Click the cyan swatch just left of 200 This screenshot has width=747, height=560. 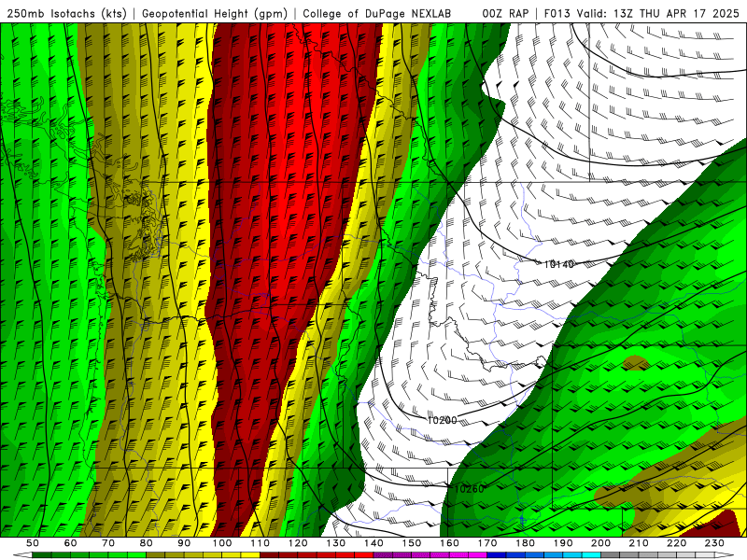(592, 555)
